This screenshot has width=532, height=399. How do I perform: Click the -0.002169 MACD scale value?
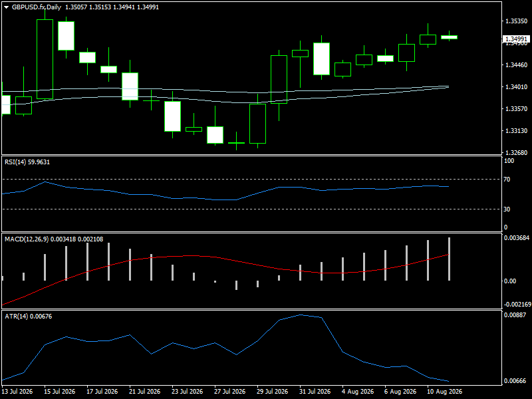click(x=517, y=305)
